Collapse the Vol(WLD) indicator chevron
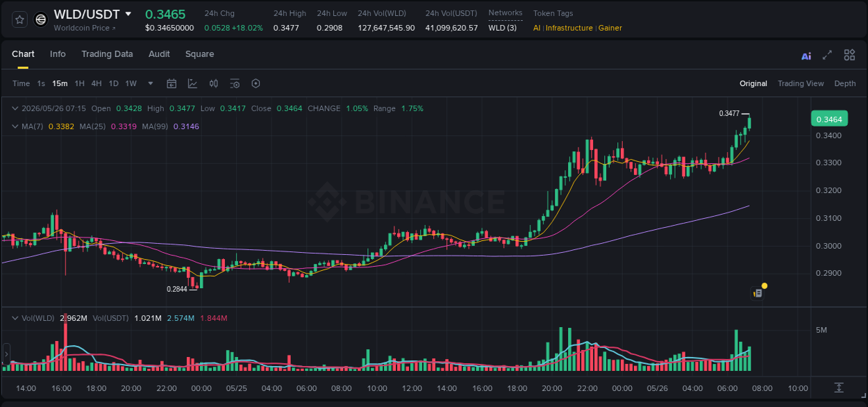The height and width of the screenshot is (407, 868). pyautogui.click(x=15, y=318)
